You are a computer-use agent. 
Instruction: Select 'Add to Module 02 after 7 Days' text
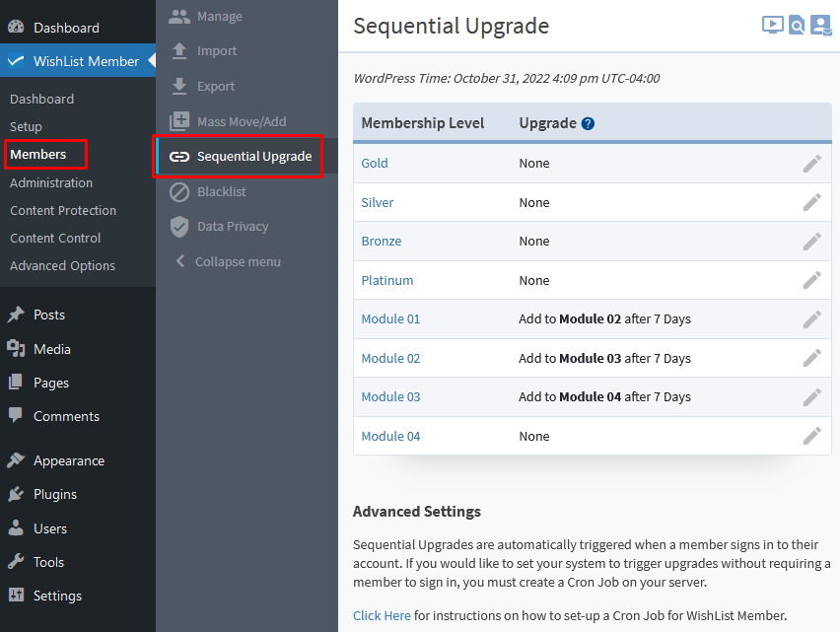point(604,319)
